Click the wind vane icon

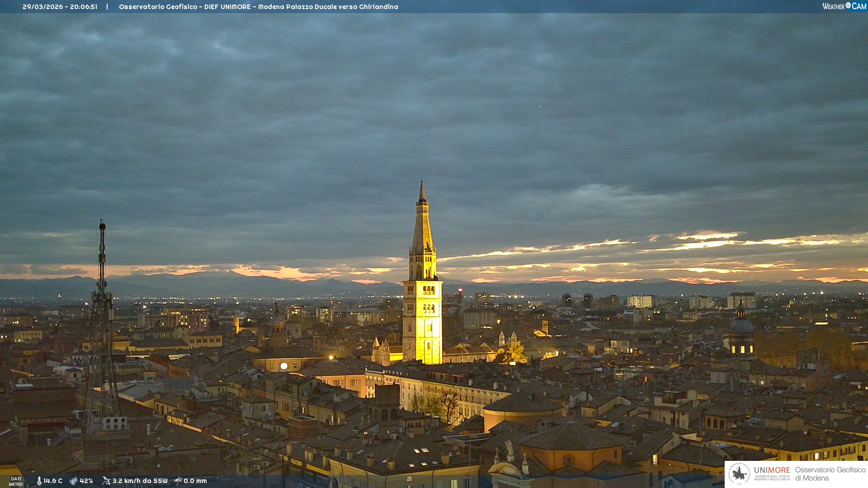tap(106, 481)
